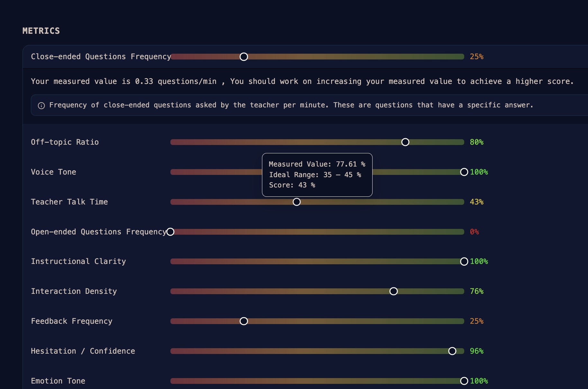Select the Instructional Clarity label

click(78, 261)
